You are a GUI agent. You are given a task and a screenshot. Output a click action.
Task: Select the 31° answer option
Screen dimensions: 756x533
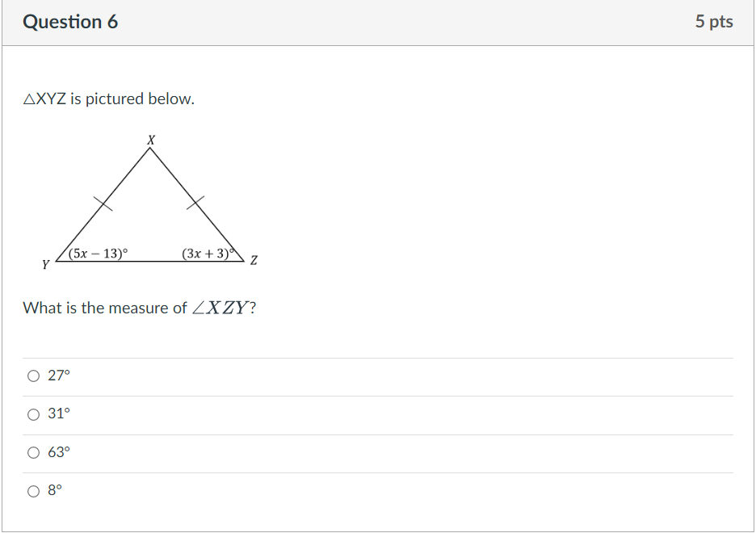(33, 413)
